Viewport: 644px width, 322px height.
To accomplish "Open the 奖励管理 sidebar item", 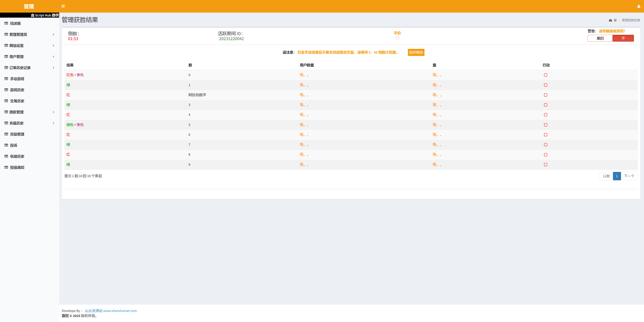I will [x=17, y=134].
